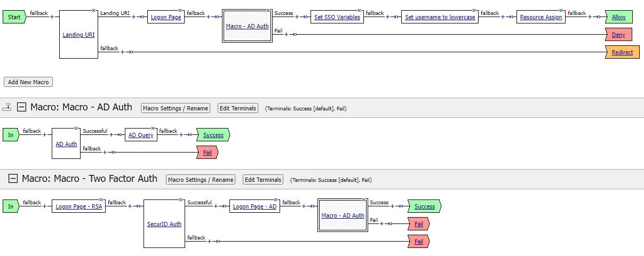Click the green Allow ending terminal

[618, 17]
